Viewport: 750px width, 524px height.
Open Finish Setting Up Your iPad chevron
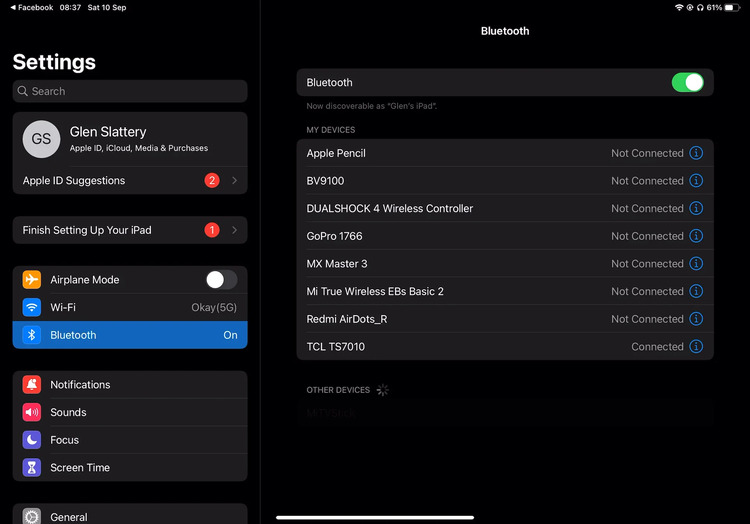[234, 230]
